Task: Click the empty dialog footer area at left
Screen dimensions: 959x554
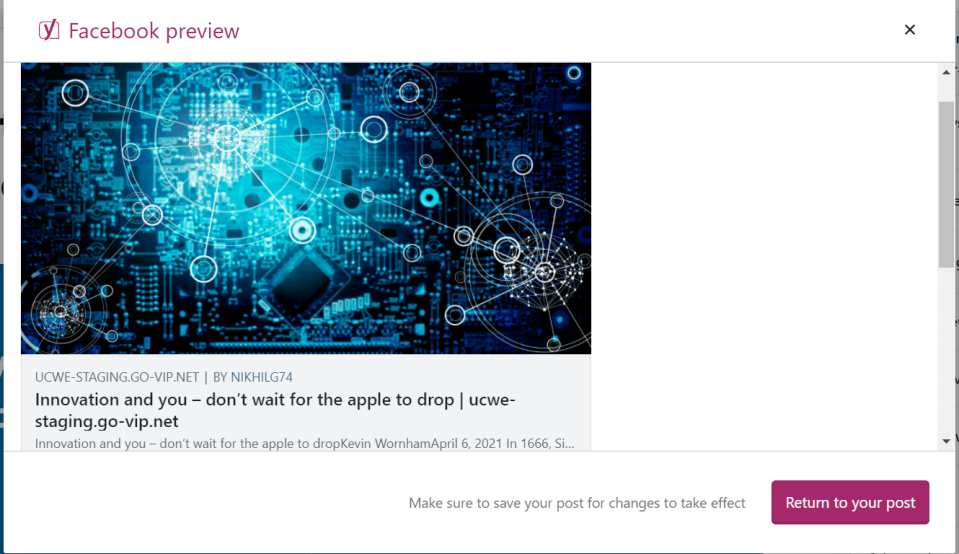Action: [x=202, y=503]
